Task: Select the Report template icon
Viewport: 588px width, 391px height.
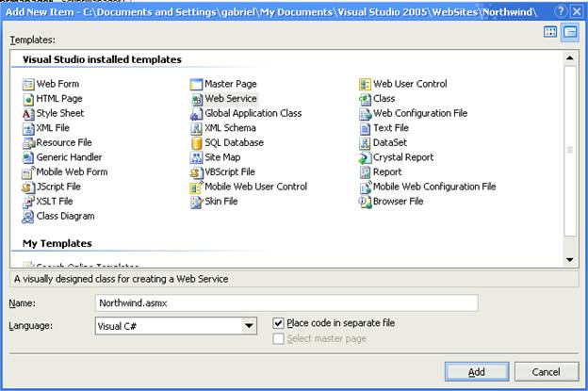Action: click(366, 172)
